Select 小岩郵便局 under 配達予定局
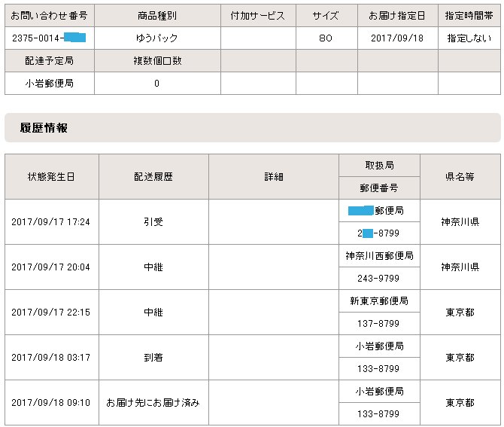Screen dimensions: 504x427 (x=50, y=84)
